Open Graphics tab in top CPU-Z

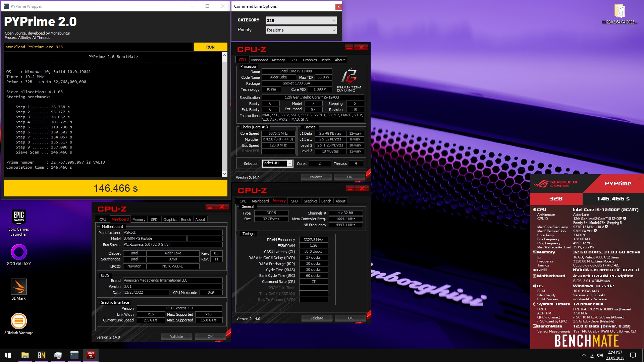[310, 60]
